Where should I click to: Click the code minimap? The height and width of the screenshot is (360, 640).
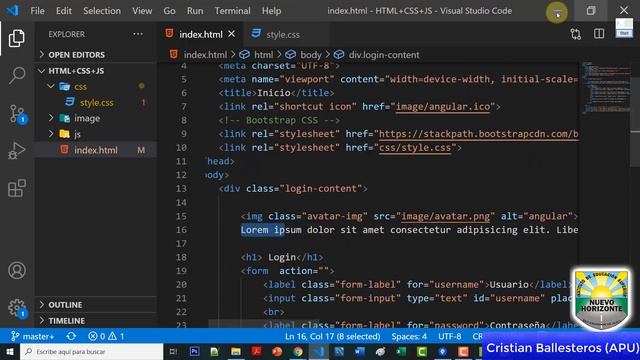click(605, 88)
